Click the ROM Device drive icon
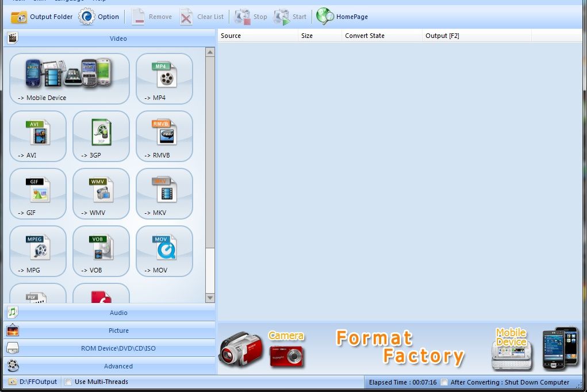This screenshot has width=587, height=392. click(x=13, y=348)
